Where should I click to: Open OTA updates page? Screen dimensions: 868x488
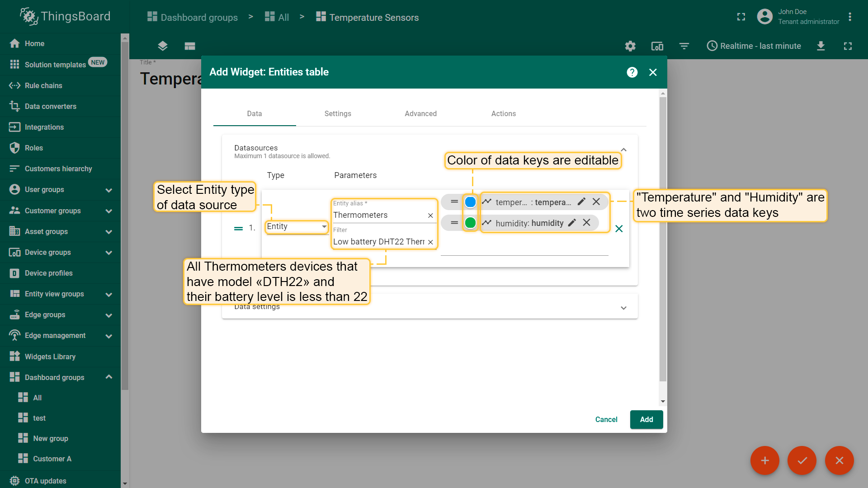click(60, 481)
